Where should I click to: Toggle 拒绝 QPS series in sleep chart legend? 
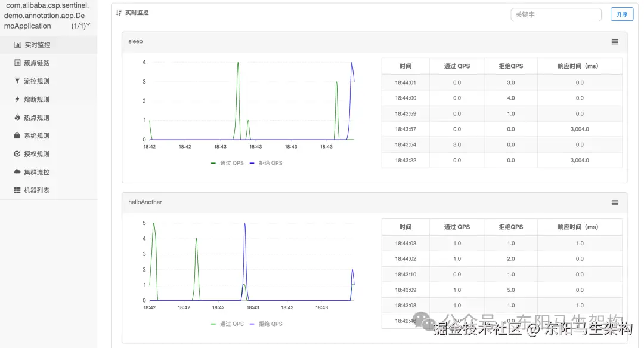(x=266, y=163)
